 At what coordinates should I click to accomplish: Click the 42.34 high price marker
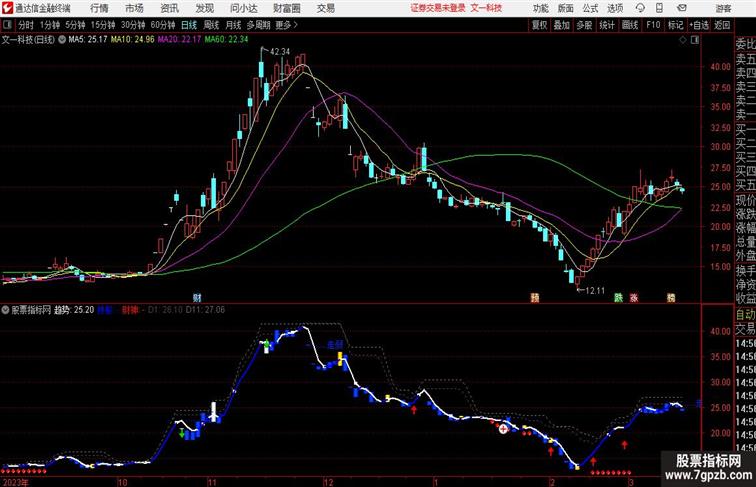[x=280, y=52]
